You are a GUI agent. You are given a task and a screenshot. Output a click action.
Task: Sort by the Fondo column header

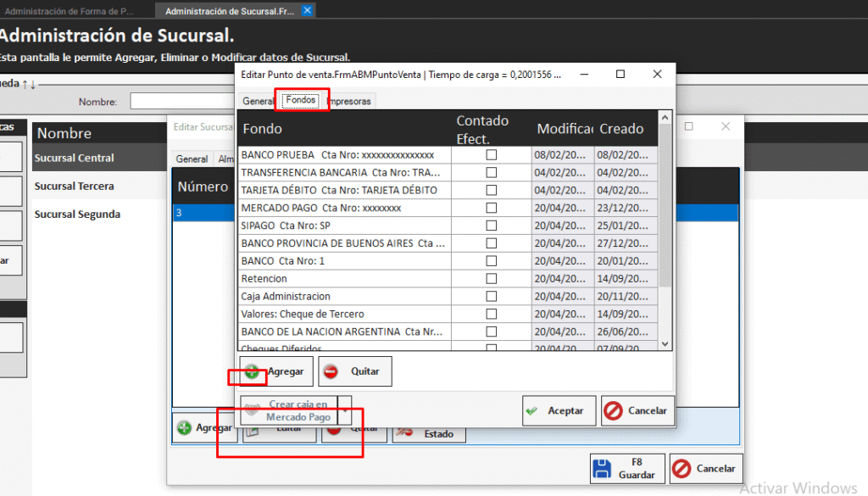click(343, 129)
